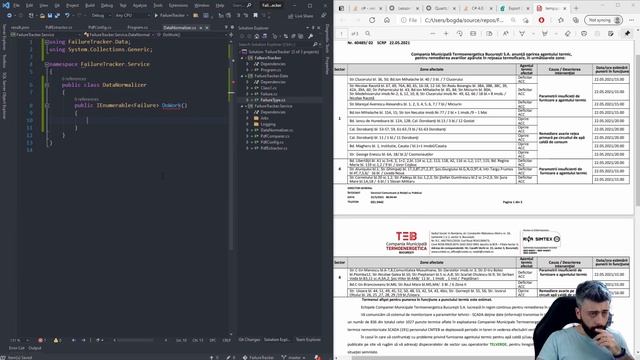Close the DataNormalizer.cs editor tab

(207, 28)
